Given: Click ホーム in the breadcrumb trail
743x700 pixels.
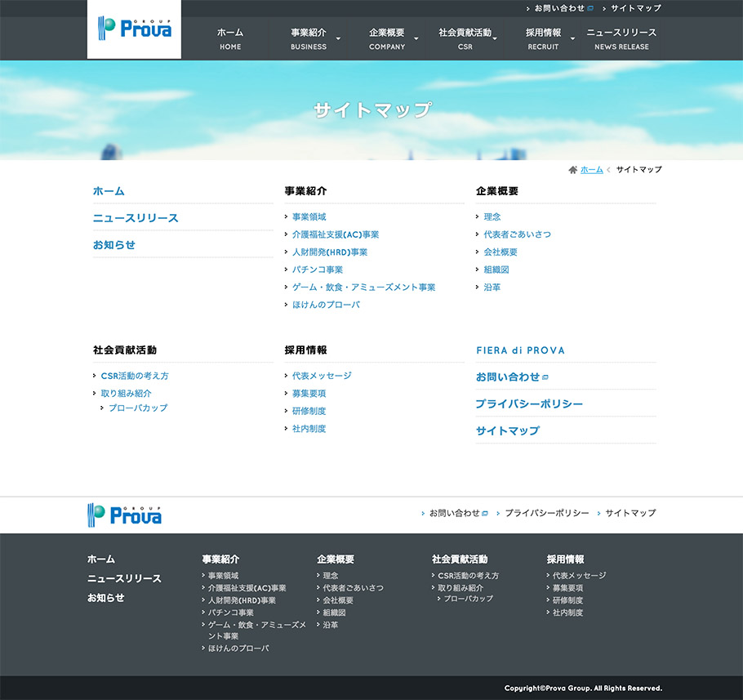Looking at the screenshot, I should [590, 169].
